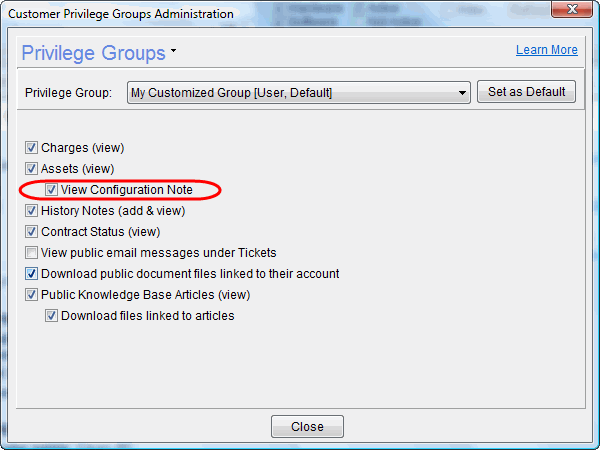Expand the small arrow beside Privilege Groups heading
This screenshot has width=600, height=450.
click(173, 50)
